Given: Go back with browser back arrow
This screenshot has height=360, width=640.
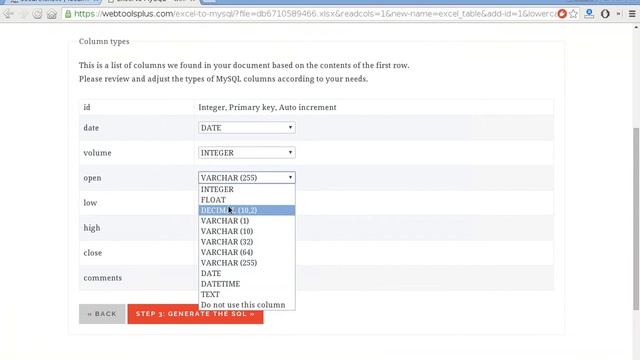Looking at the screenshot, I should 8,14.
